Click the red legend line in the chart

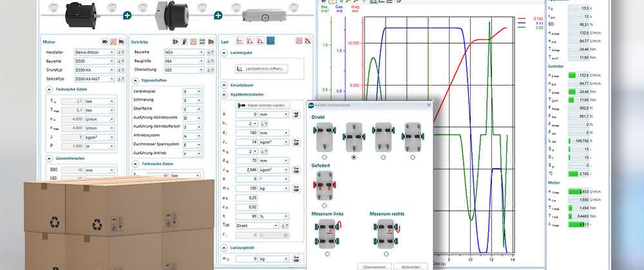522,19
